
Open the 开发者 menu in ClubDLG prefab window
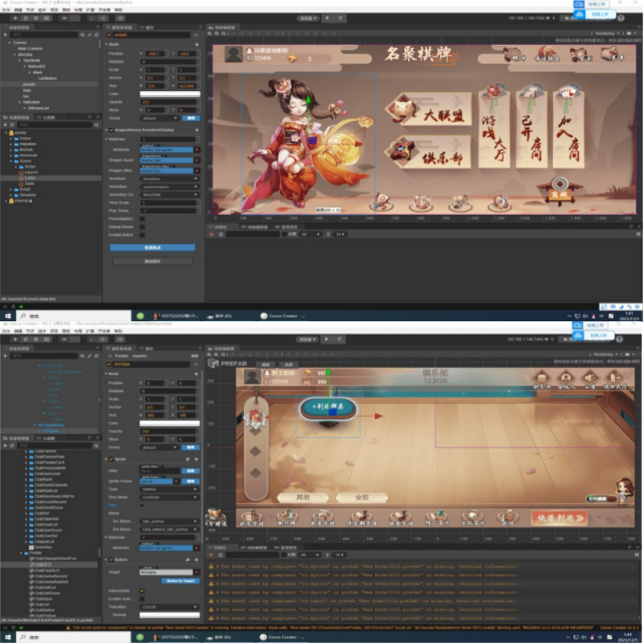104,331
